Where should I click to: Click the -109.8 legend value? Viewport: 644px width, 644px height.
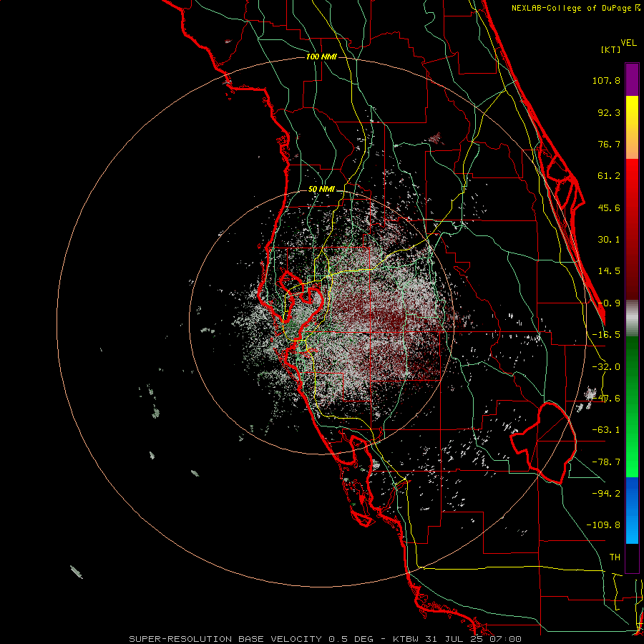603,525
